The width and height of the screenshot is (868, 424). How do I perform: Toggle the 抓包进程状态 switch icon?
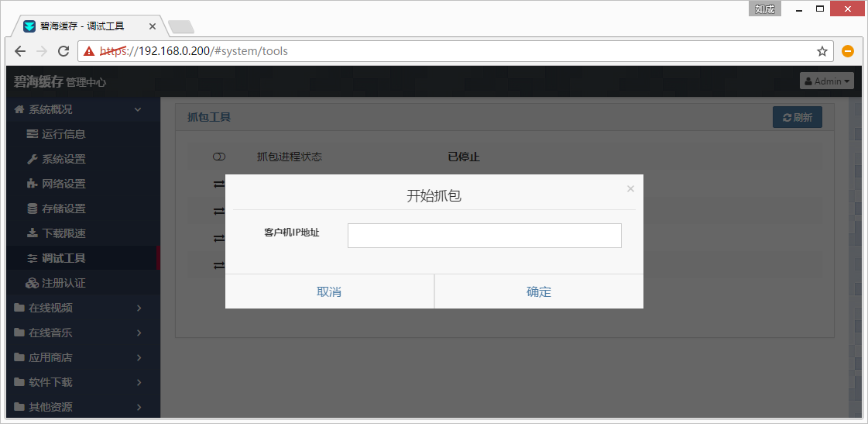pyautogui.click(x=219, y=157)
